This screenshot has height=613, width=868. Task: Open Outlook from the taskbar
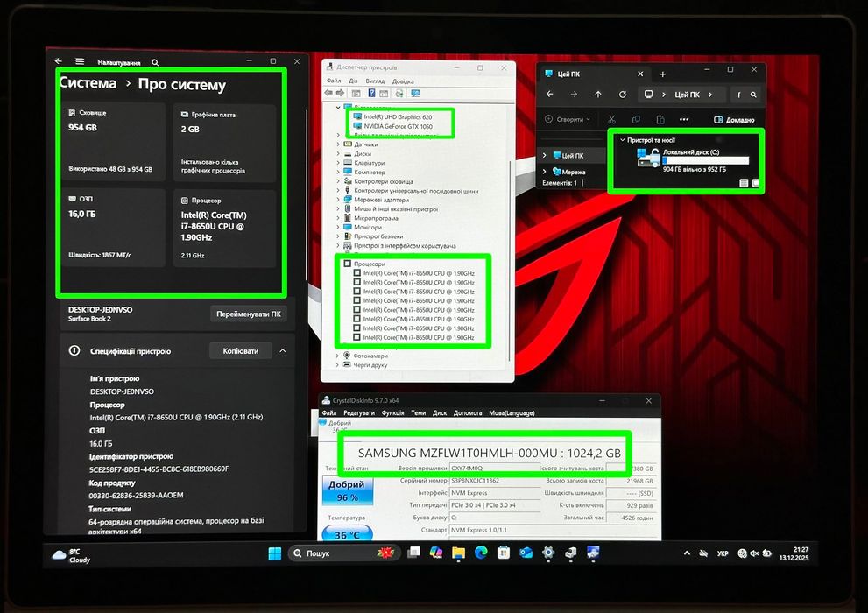click(526, 553)
